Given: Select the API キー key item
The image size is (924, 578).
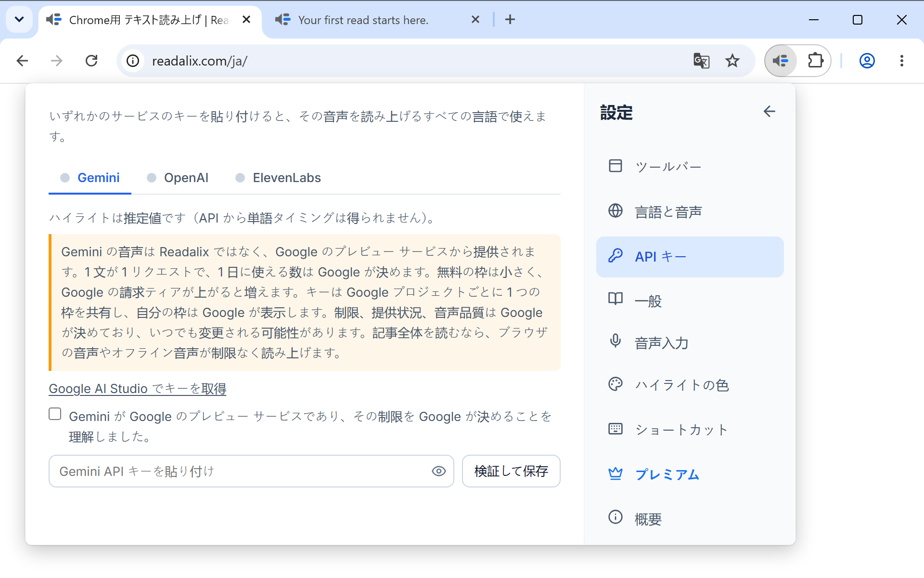Looking at the screenshot, I should 690,257.
